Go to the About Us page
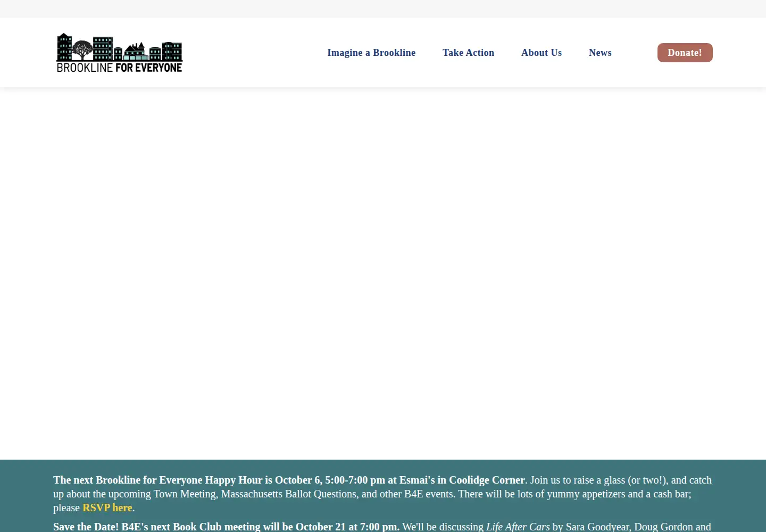The image size is (766, 532). (542, 53)
